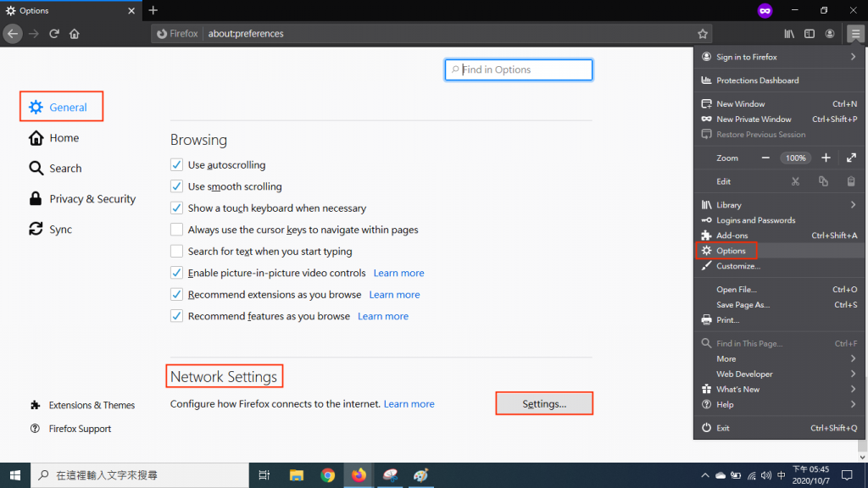Toggle Show a touch keyboard when necessary
The image size is (868, 488).
click(x=176, y=208)
